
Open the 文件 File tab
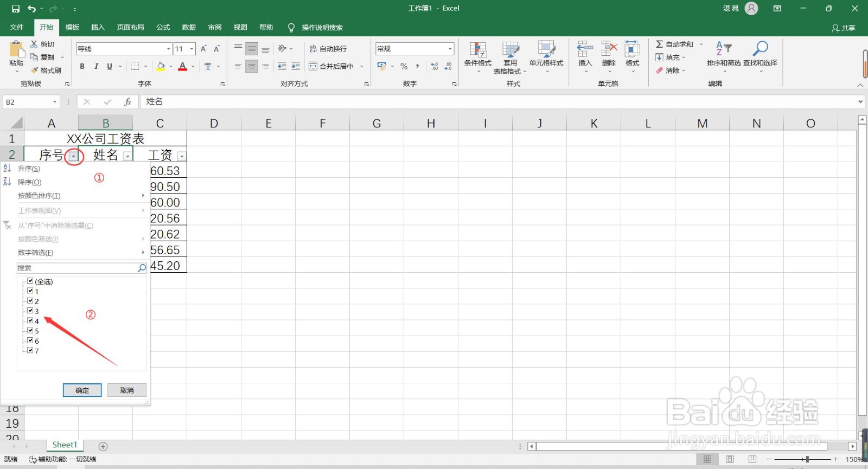coord(17,27)
